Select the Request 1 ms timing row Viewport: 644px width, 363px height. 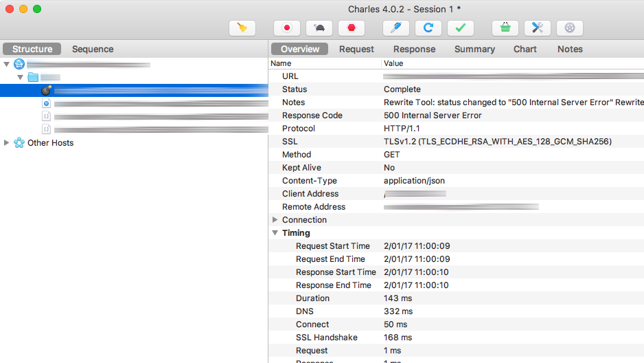click(x=457, y=351)
